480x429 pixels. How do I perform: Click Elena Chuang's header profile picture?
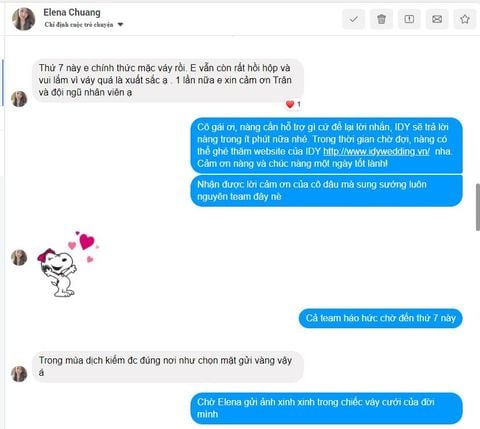click(24, 19)
